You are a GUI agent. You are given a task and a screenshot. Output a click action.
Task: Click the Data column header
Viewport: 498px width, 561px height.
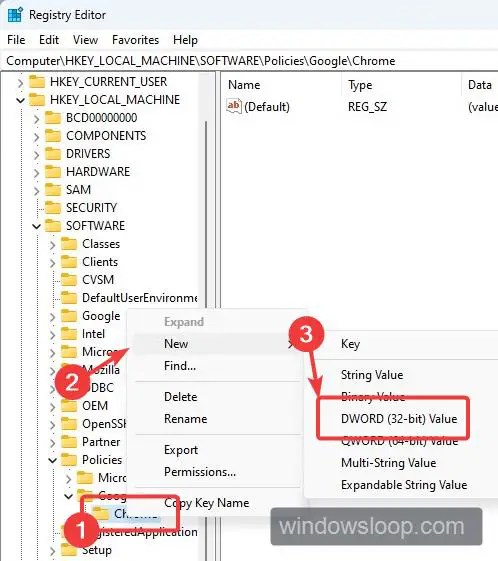(x=480, y=85)
